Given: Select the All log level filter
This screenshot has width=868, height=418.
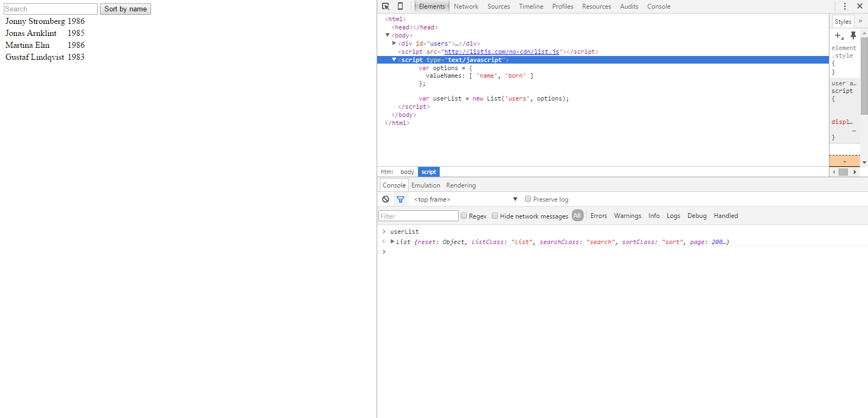Looking at the screenshot, I should [x=577, y=216].
